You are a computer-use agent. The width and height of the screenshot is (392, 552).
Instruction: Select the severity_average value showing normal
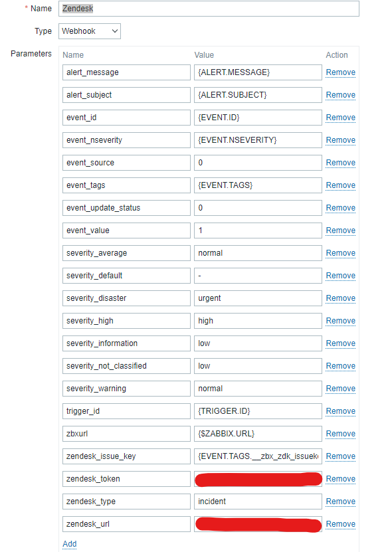tap(254, 253)
